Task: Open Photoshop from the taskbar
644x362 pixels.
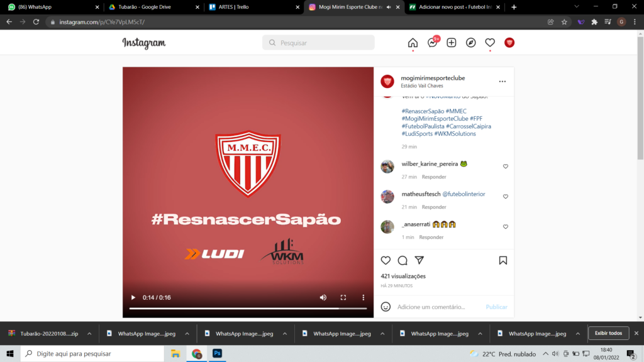Action: point(217,354)
